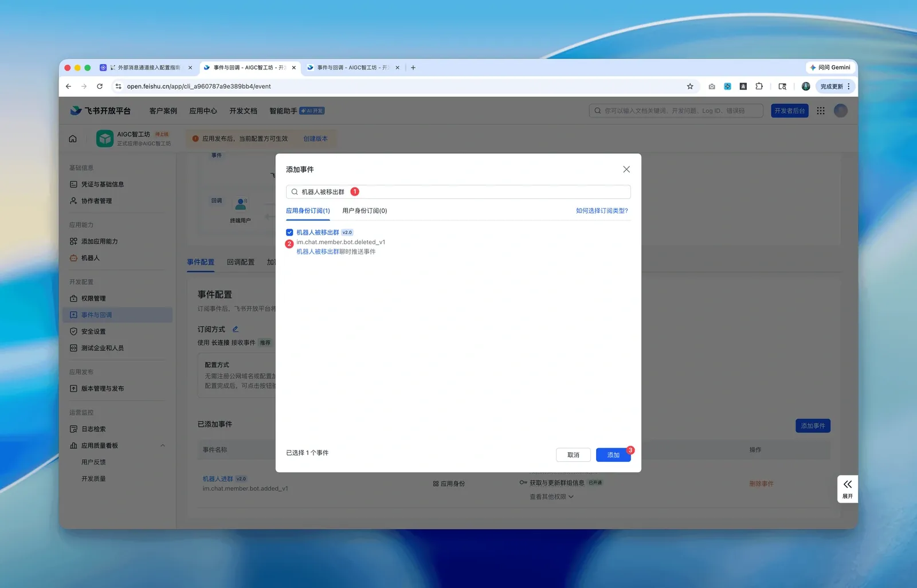Click the 删除事件 link
917x588 pixels.
[761, 484]
